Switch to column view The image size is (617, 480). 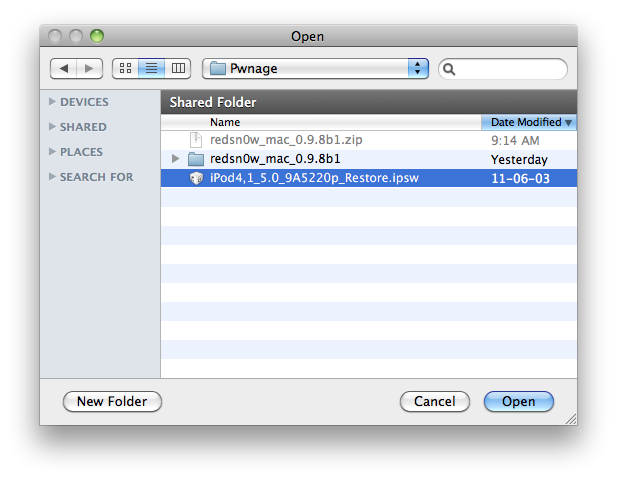click(178, 68)
